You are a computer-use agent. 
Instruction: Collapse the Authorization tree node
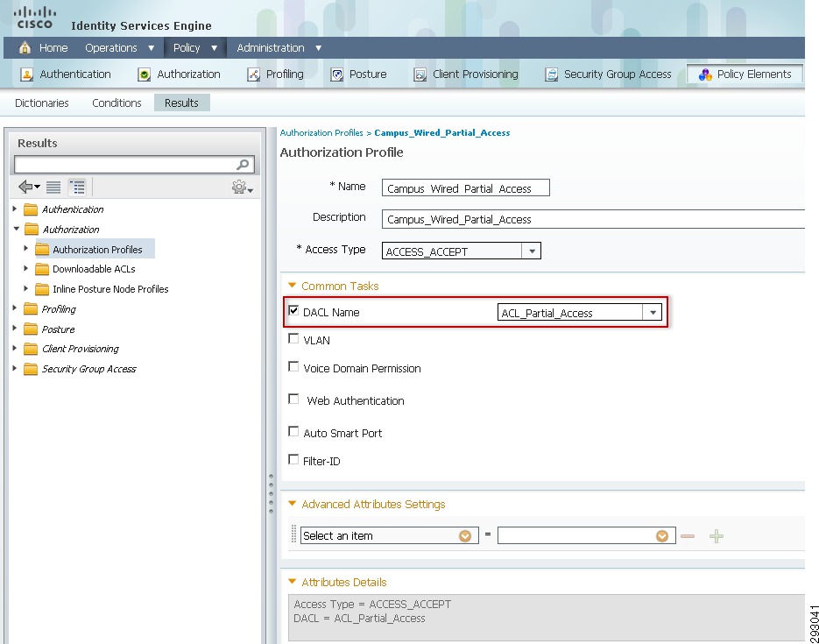[16, 229]
